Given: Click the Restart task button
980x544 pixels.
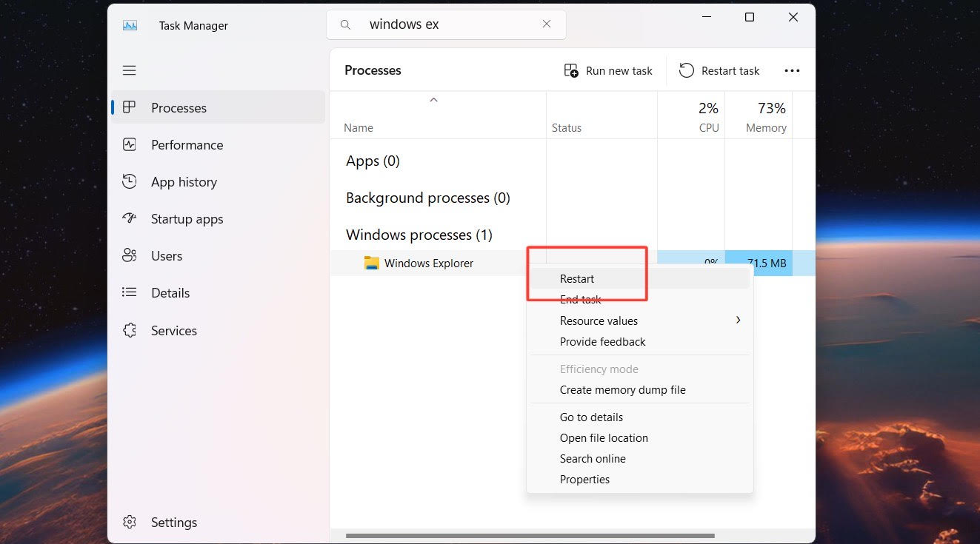Looking at the screenshot, I should [x=719, y=71].
